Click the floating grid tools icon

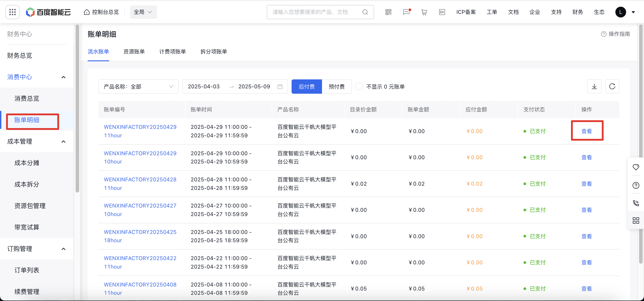636,220
